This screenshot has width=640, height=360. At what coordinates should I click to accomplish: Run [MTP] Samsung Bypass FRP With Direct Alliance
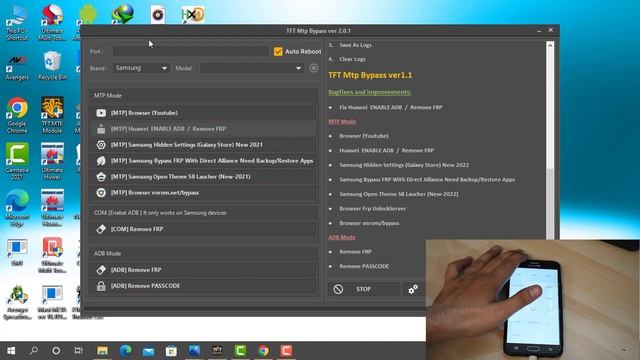tap(203, 161)
